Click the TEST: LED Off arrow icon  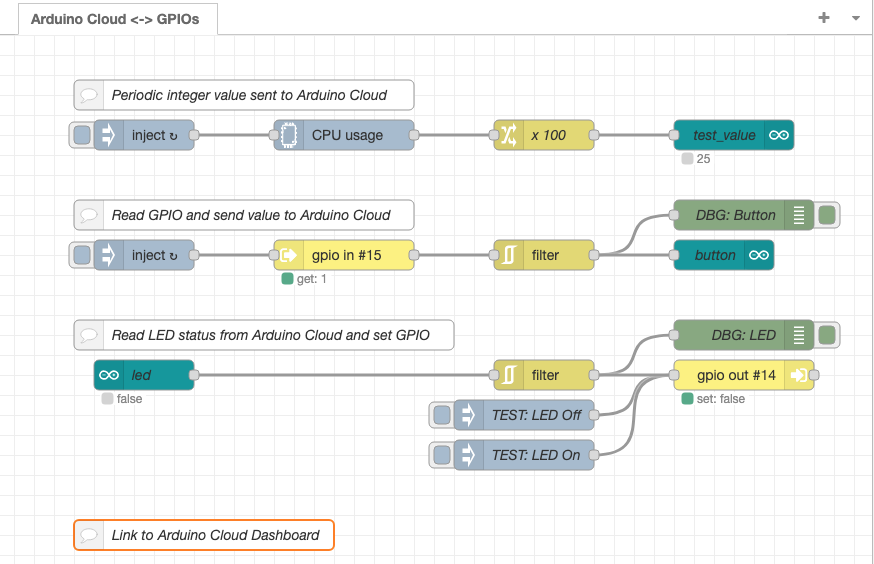469,415
